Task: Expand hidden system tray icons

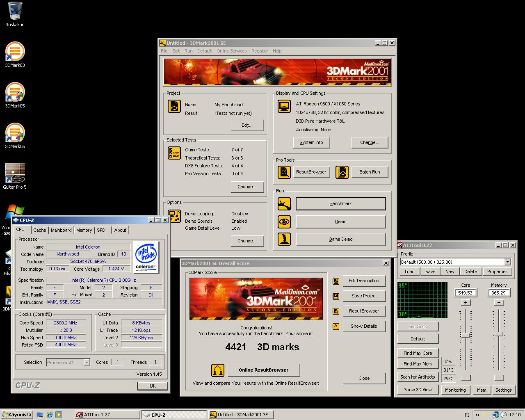Action: coord(477,415)
